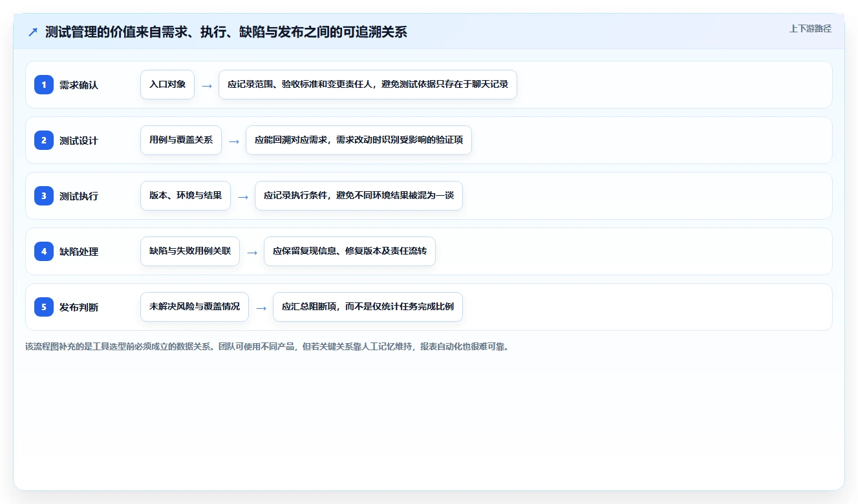This screenshot has height=504, width=858.
Task: Click the arrow after 用例与覆盖关系
Action: (x=234, y=141)
